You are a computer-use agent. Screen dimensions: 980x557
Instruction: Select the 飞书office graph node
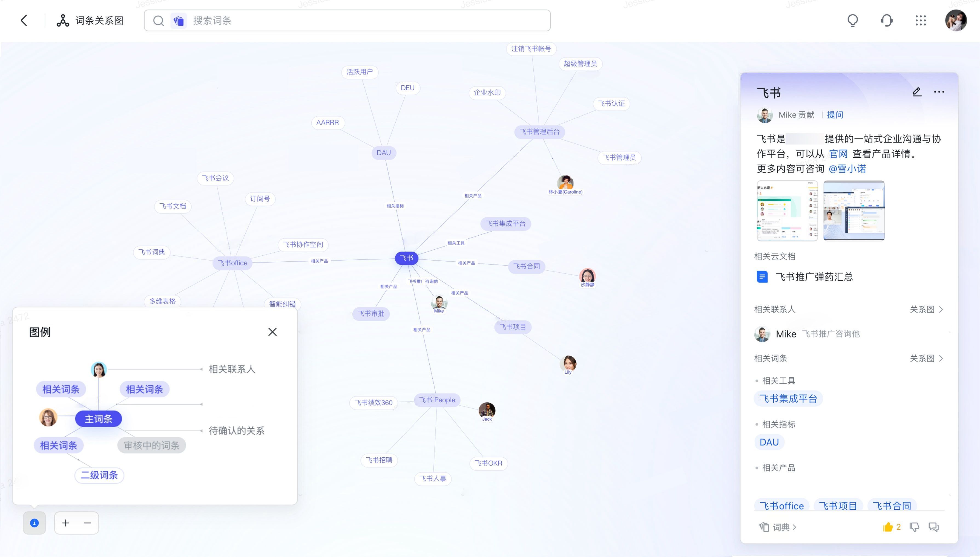point(232,263)
